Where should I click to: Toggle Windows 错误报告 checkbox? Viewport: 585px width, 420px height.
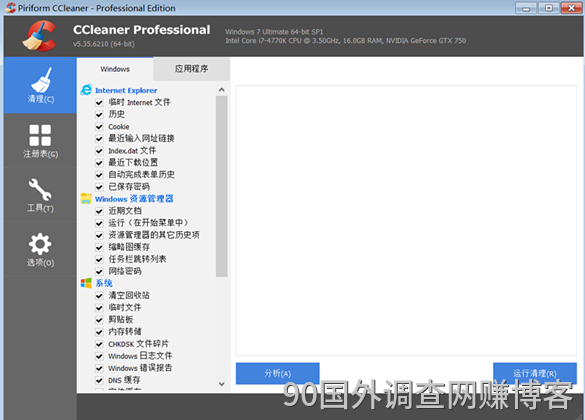click(99, 368)
